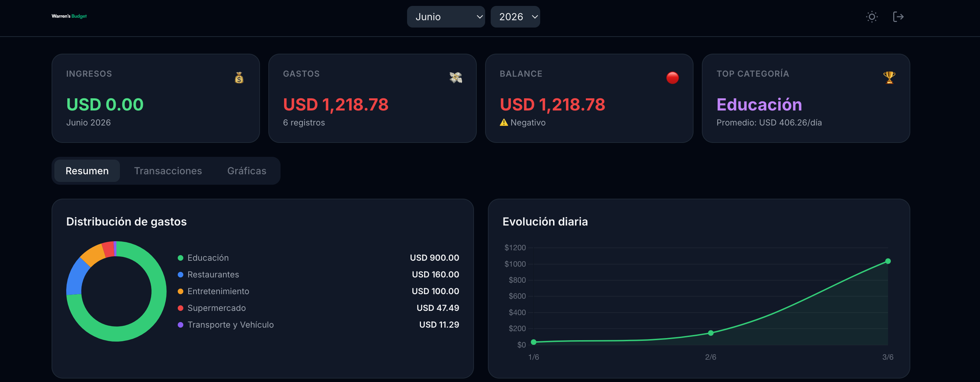Open the 2026 year dropdown
This screenshot has width=980, height=382.
point(515,17)
